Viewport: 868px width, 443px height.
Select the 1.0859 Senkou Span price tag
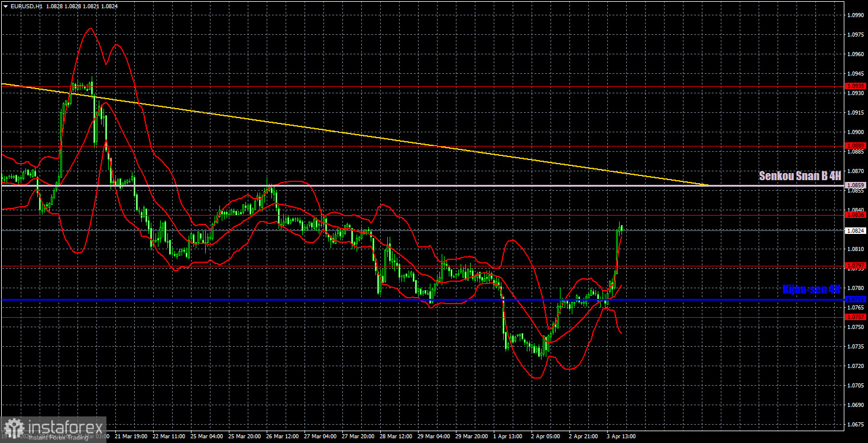coord(855,185)
